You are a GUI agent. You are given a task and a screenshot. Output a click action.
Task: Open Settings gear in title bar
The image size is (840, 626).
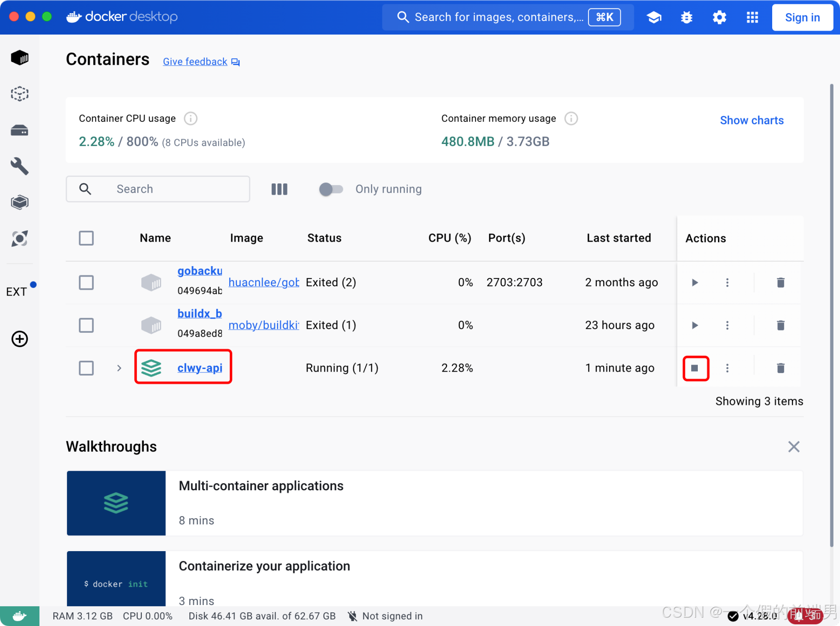(720, 18)
